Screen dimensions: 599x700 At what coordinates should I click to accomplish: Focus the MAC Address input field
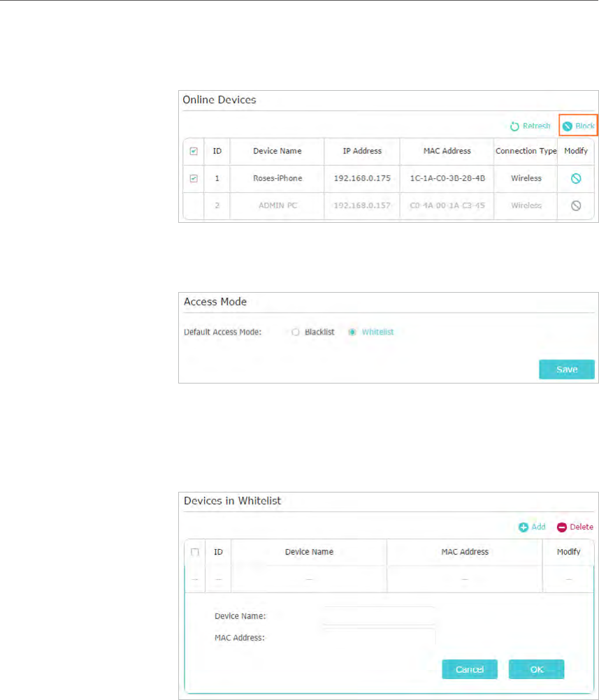pos(378,638)
